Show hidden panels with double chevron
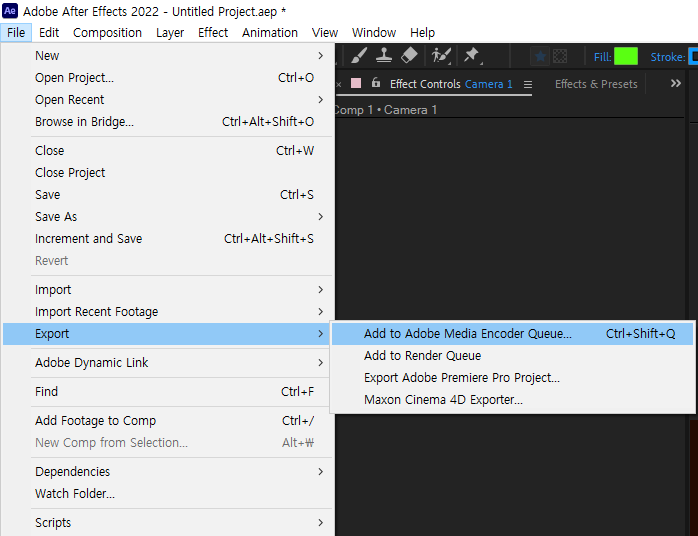Viewport: 698px width, 536px height. click(675, 83)
